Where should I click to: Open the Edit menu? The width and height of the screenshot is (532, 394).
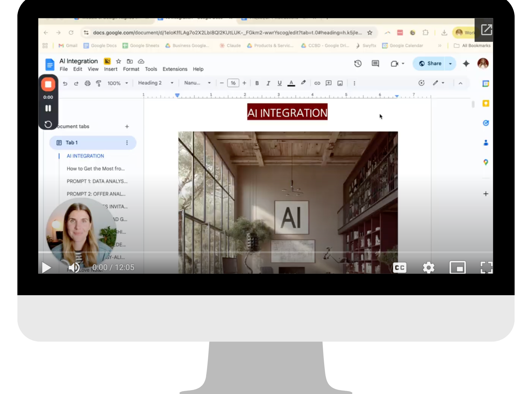78,69
